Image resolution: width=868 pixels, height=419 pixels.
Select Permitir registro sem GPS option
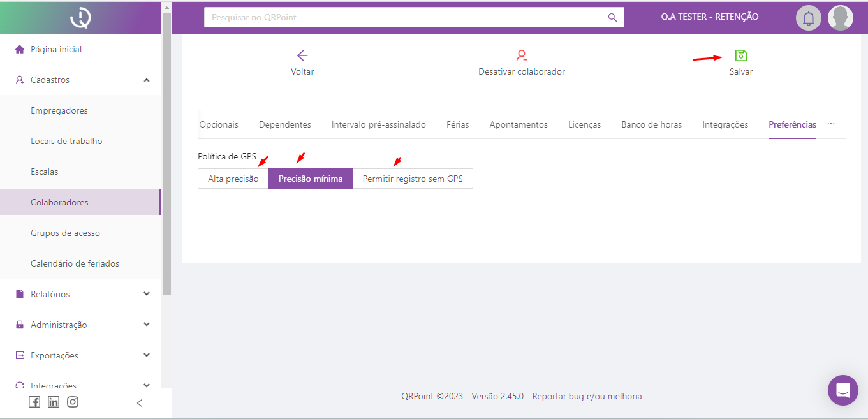[x=413, y=179]
